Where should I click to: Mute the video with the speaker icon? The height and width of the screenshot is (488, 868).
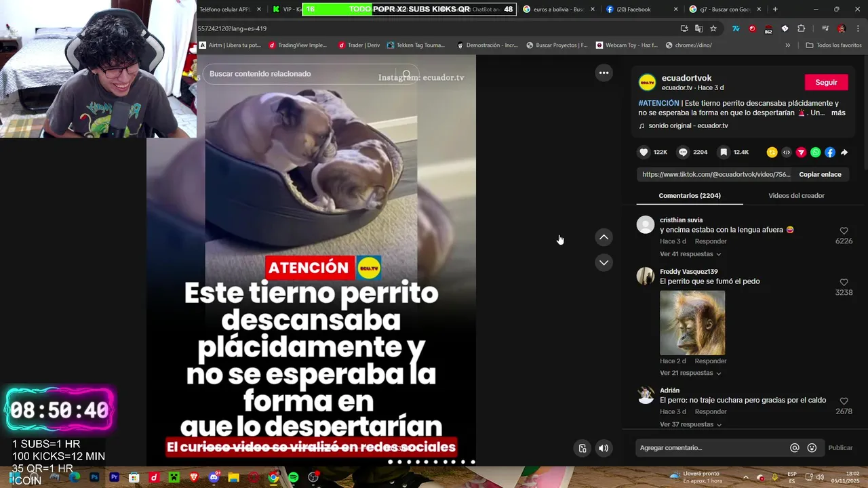pos(604,448)
